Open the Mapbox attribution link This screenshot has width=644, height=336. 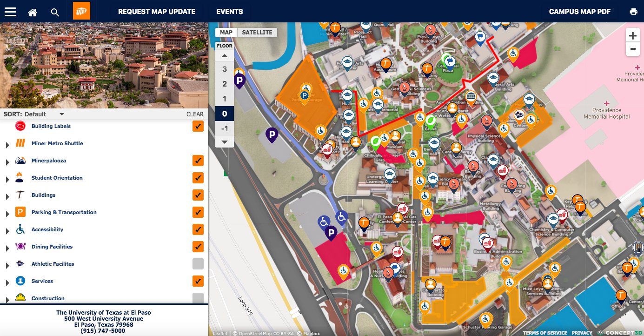click(x=312, y=333)
